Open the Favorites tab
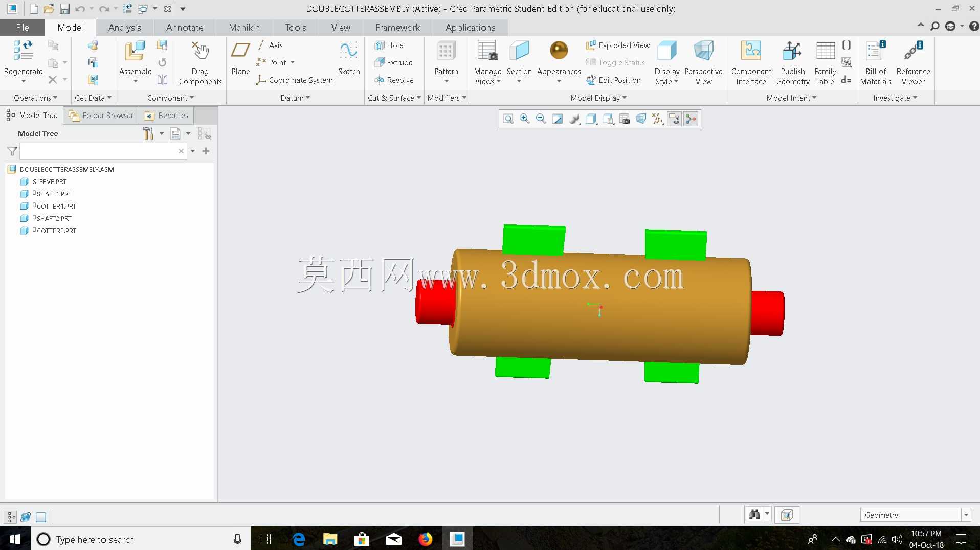Image resolution: width=980 pixels, height=550 pixels. (x=167, y=116)
